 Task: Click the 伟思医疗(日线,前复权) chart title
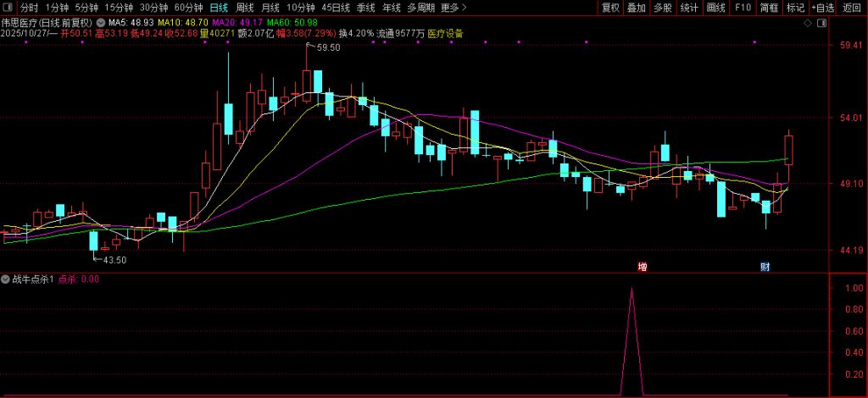(47, 23)
